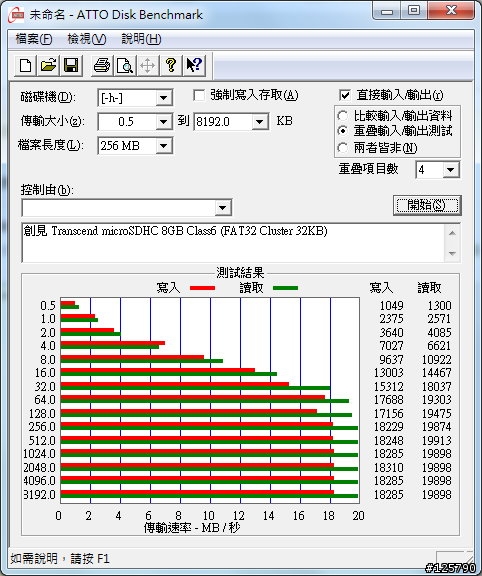
Task: Click the New document toolbar icon
Action: (25, 66)
